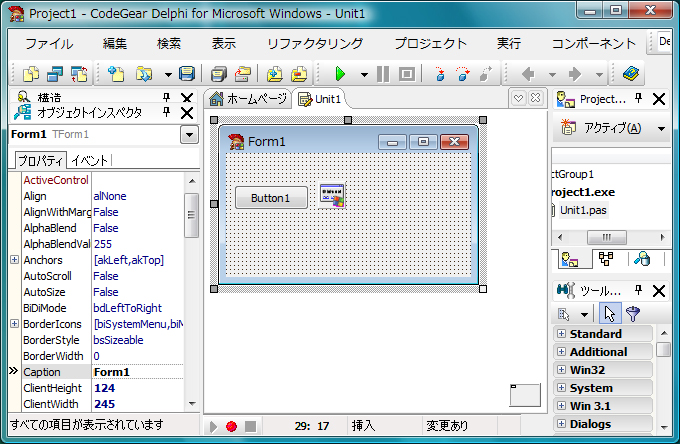Click the Open Project toolbar icon
The width and height of the screenshot is (680, 444).
tap(243, 74)
